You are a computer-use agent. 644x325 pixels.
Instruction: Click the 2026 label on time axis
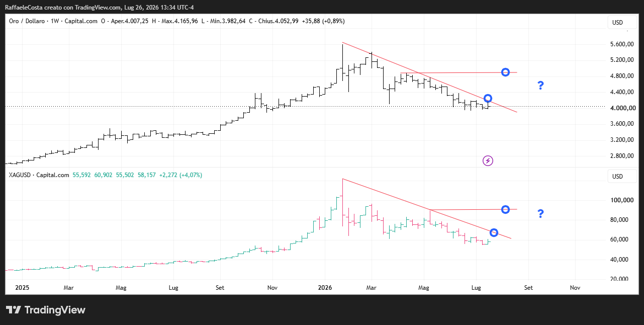point(325,288)
